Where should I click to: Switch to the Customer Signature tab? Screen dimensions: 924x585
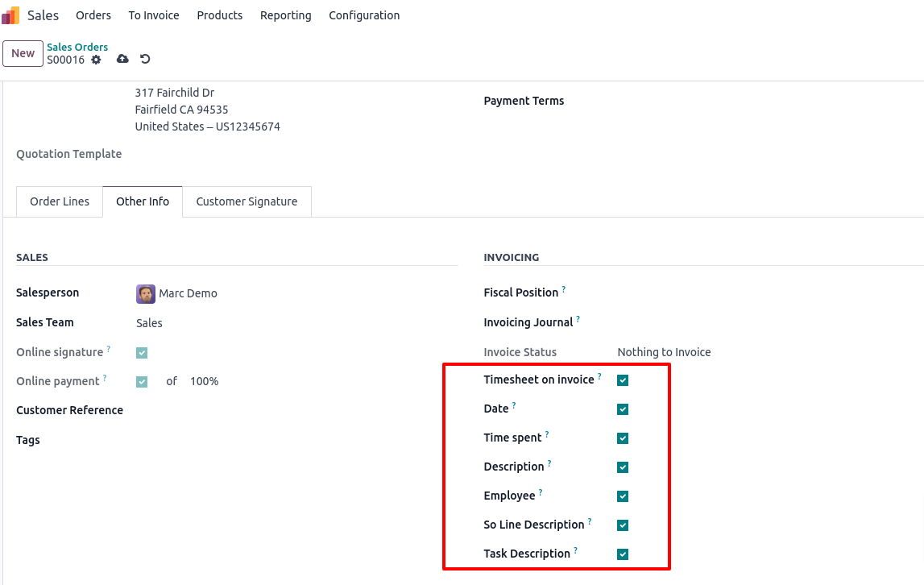(x=247, y=201)
